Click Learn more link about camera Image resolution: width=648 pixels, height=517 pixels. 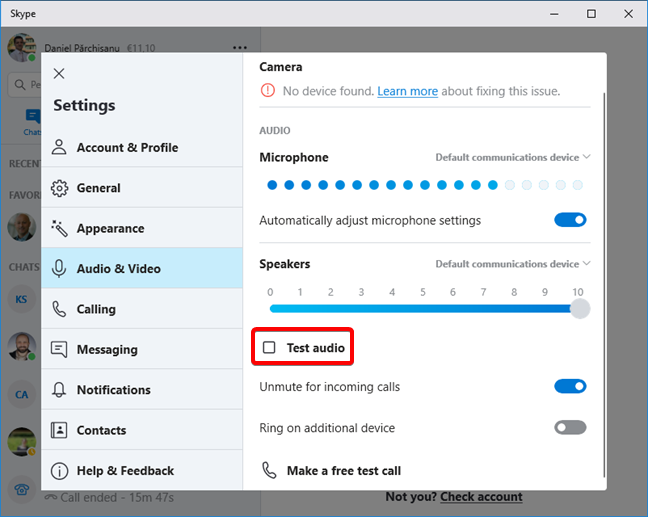coord(407,91)
